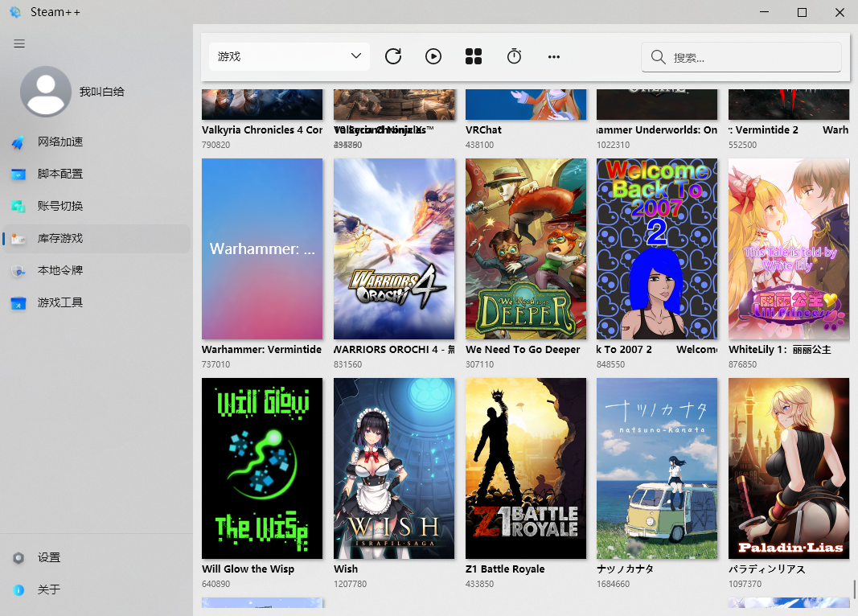Click the stopwatch timer icon
The width and height of the screenshot is (858, 616).
(x=514, y=56)
